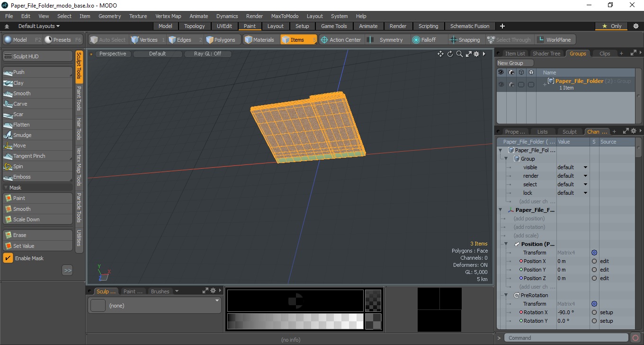
Task: Toggle Position Z source circle
Action: coord(594,278)
